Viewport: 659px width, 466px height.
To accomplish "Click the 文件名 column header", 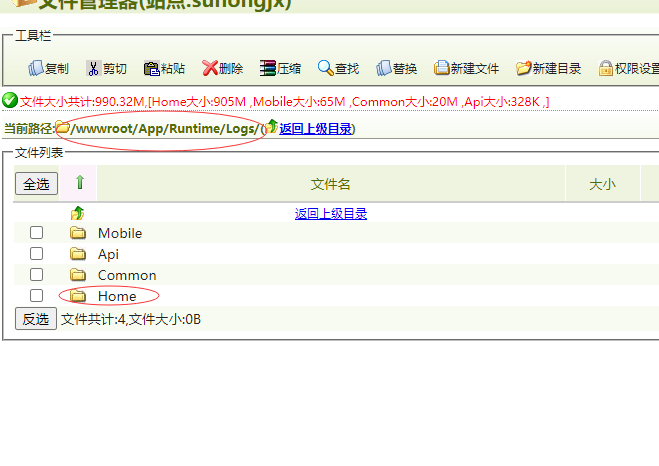I will coord(331,184).
